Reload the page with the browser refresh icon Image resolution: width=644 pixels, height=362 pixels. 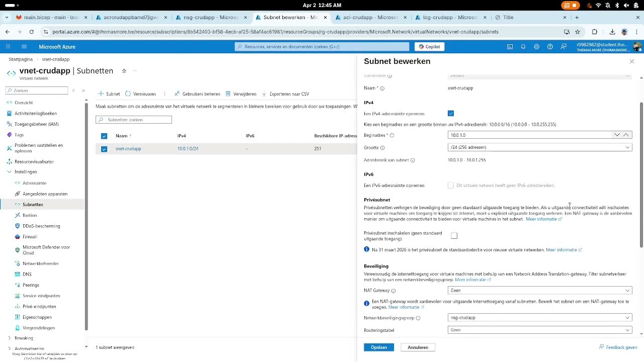point(31,32)
